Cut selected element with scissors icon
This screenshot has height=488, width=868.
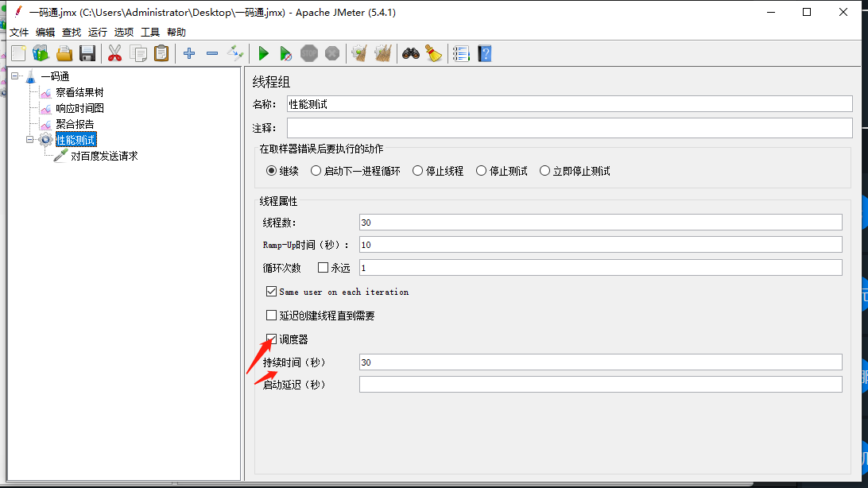114,54
